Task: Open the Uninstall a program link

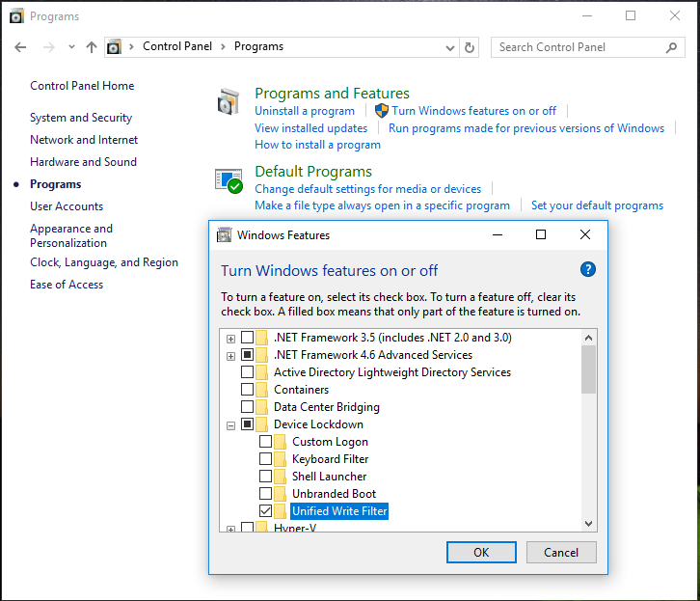Action: click(x=305, y=111)
